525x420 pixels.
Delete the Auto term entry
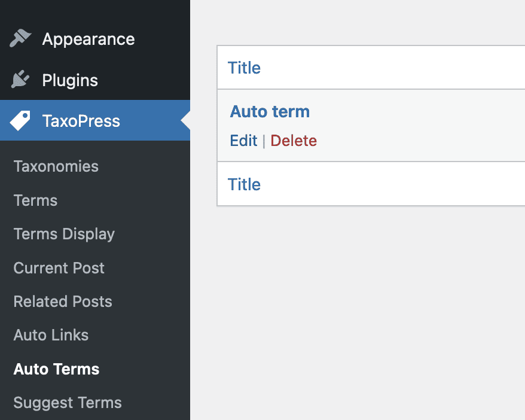point(293,141)
